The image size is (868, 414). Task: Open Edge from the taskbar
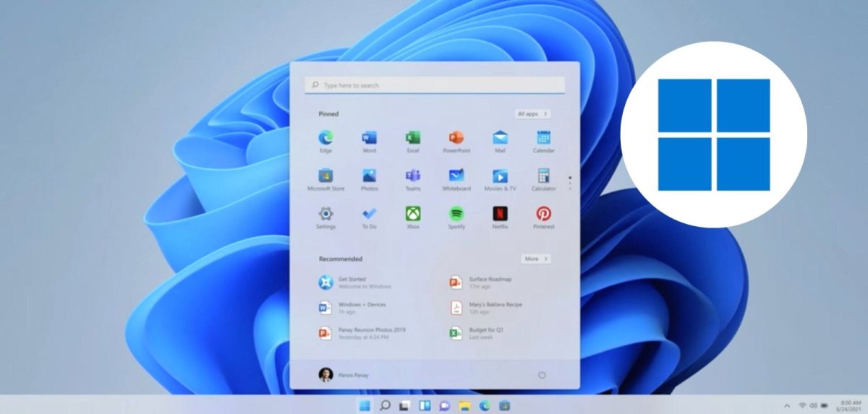point(485,405)
